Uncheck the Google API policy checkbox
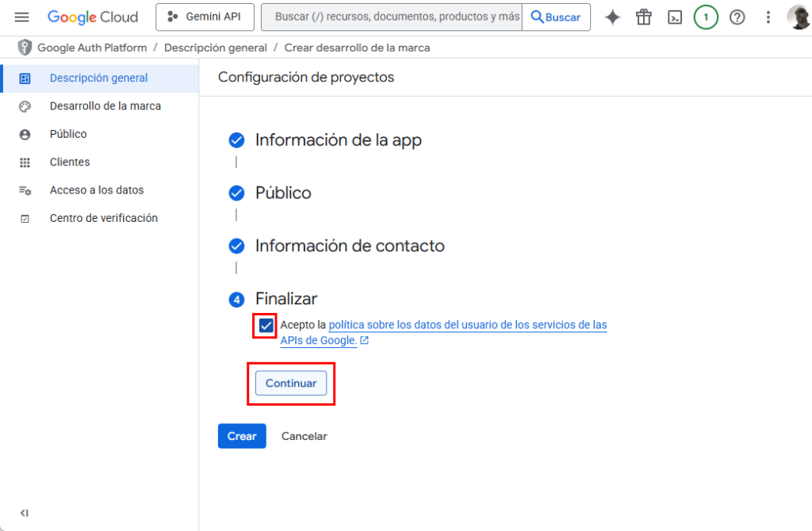Viewport: 812px width, 531px height. click(266, 325)
